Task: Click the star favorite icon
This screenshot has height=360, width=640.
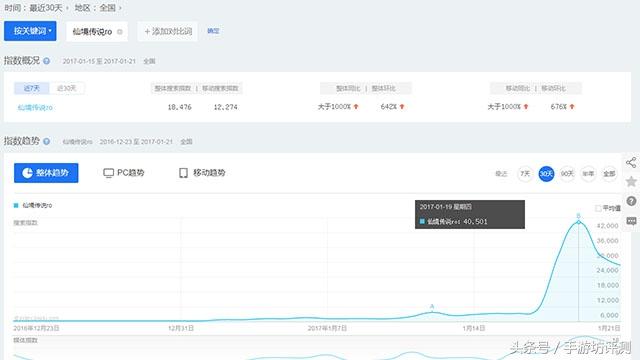Action: pyautogui.click(x=631, y=182)
